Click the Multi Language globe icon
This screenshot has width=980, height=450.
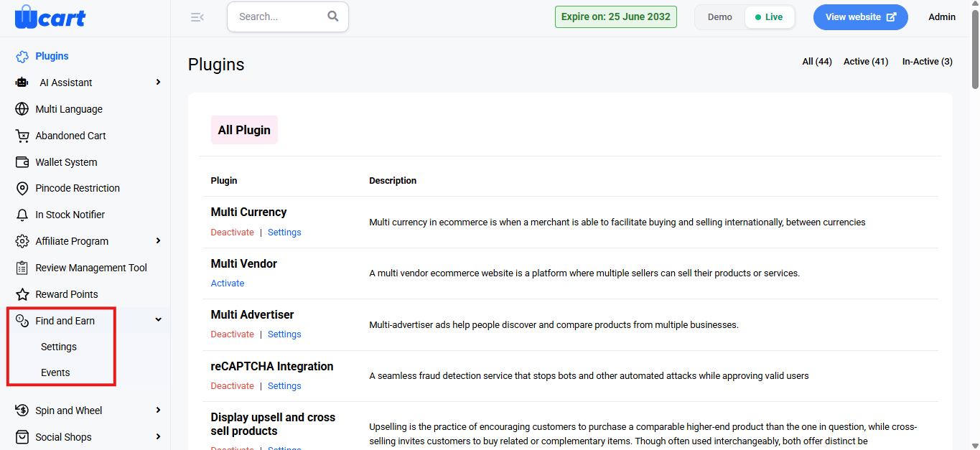click(22, 109)
